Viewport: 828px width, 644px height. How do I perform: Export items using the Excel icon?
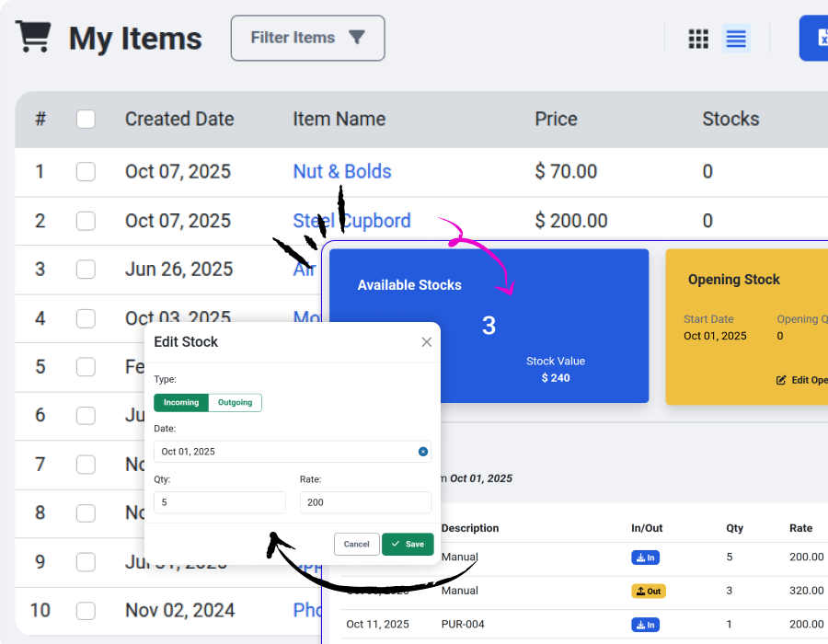818,38
